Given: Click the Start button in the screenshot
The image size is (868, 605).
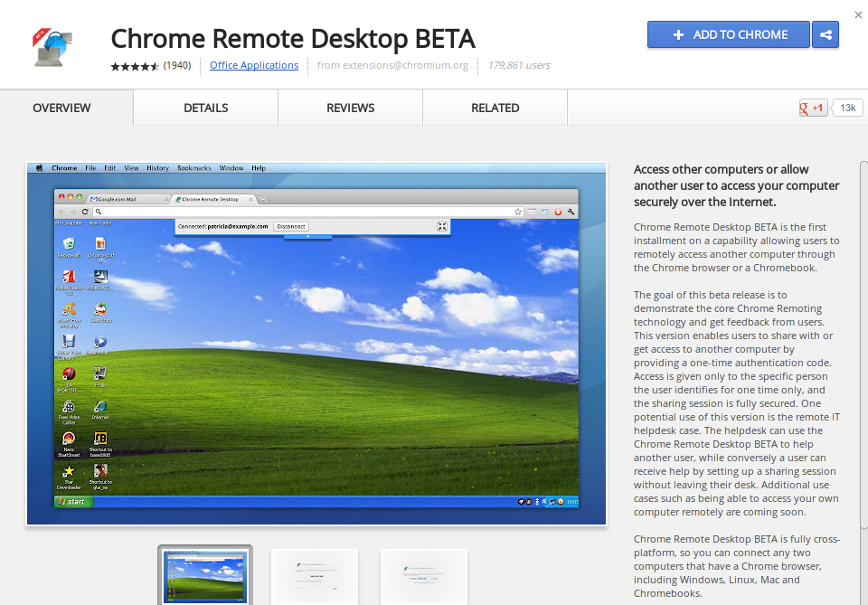Looking at the screenshot, I should click(74, 502).
